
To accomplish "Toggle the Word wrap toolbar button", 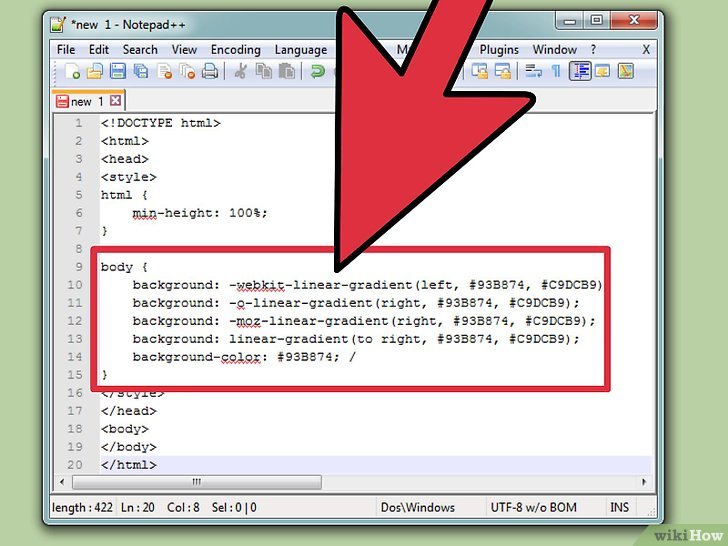I will [534, 71].
